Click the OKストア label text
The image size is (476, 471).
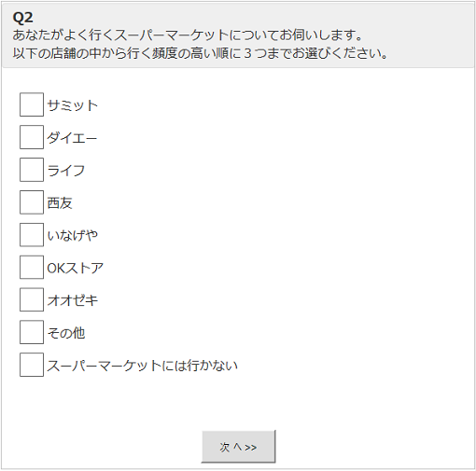coord(76,268)
